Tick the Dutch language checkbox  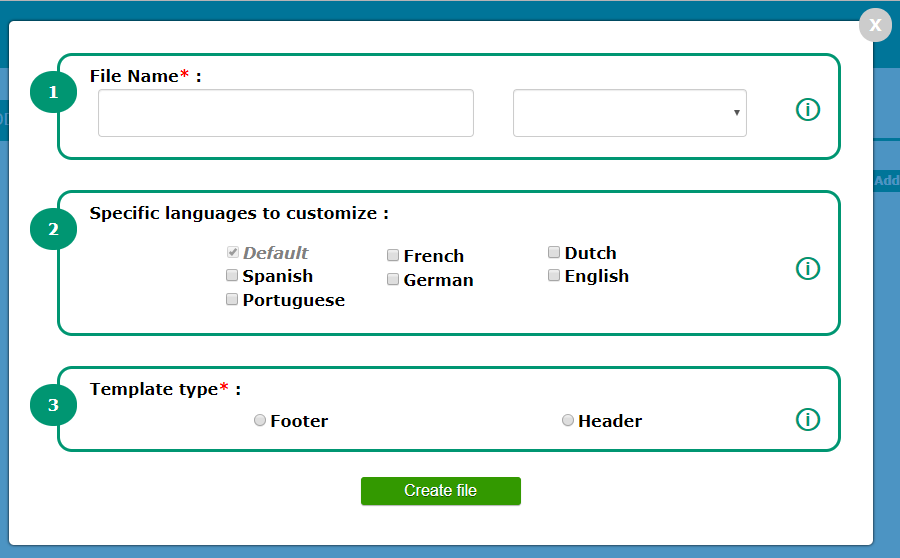click(x=554, y=253)
